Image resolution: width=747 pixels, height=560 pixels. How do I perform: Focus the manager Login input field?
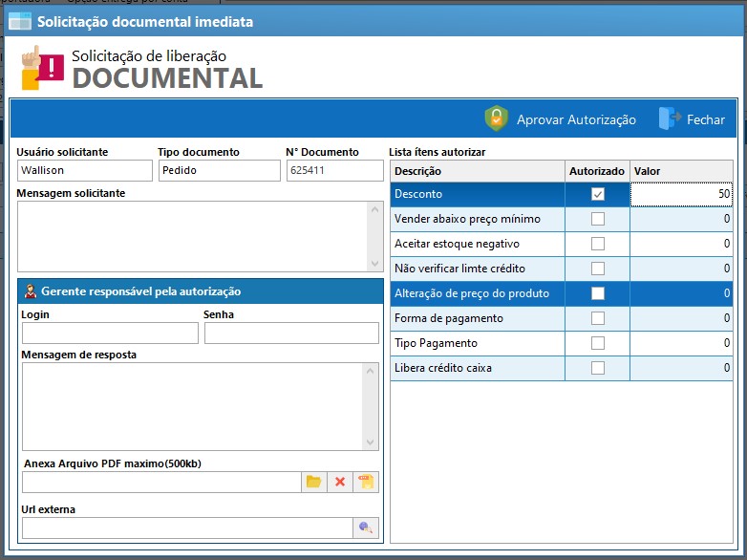[110, 333]
